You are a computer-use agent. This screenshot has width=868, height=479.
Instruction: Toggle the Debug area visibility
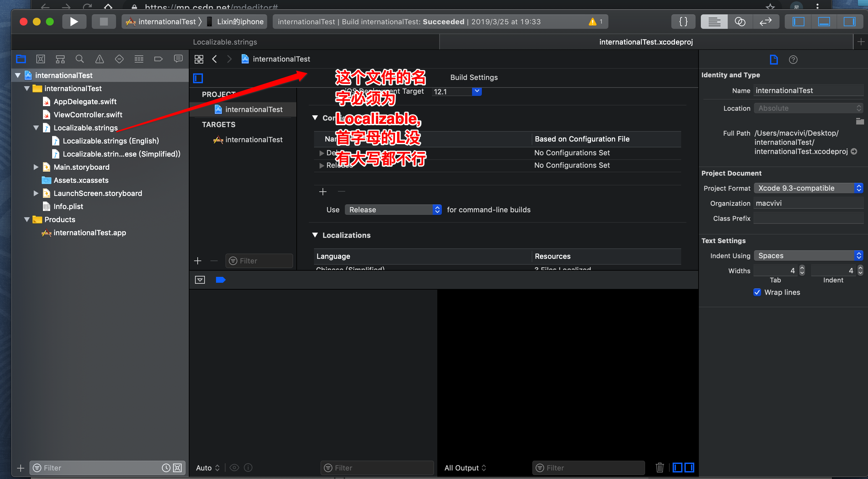(x=823, y=22)
